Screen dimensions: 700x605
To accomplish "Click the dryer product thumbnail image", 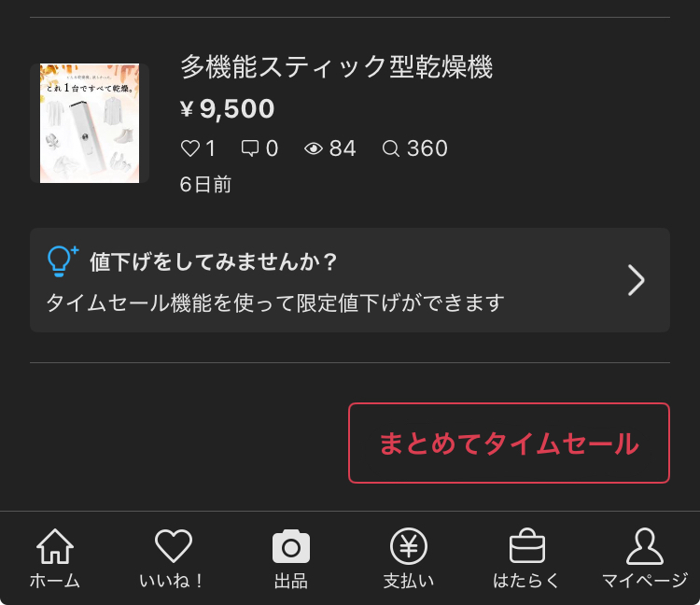I will click(x=90, y=123).
